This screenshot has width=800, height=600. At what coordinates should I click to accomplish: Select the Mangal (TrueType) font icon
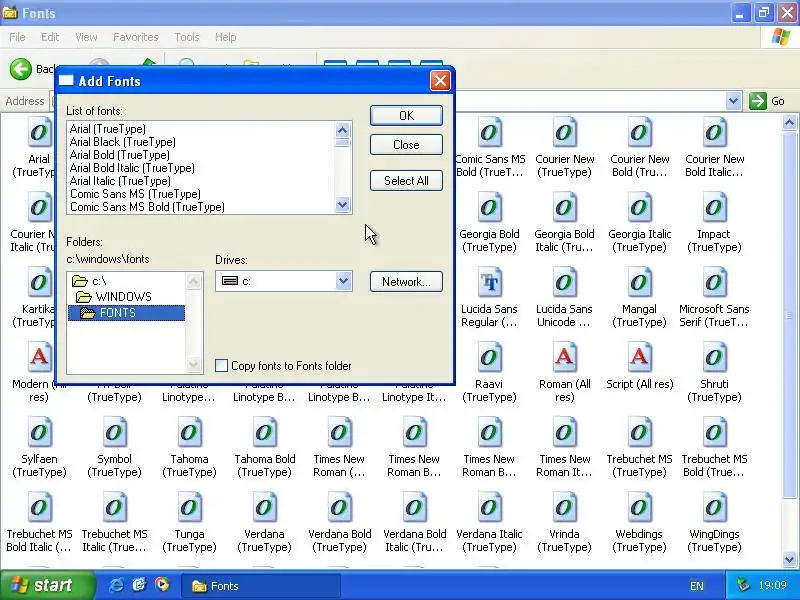[x=639, y=283]
